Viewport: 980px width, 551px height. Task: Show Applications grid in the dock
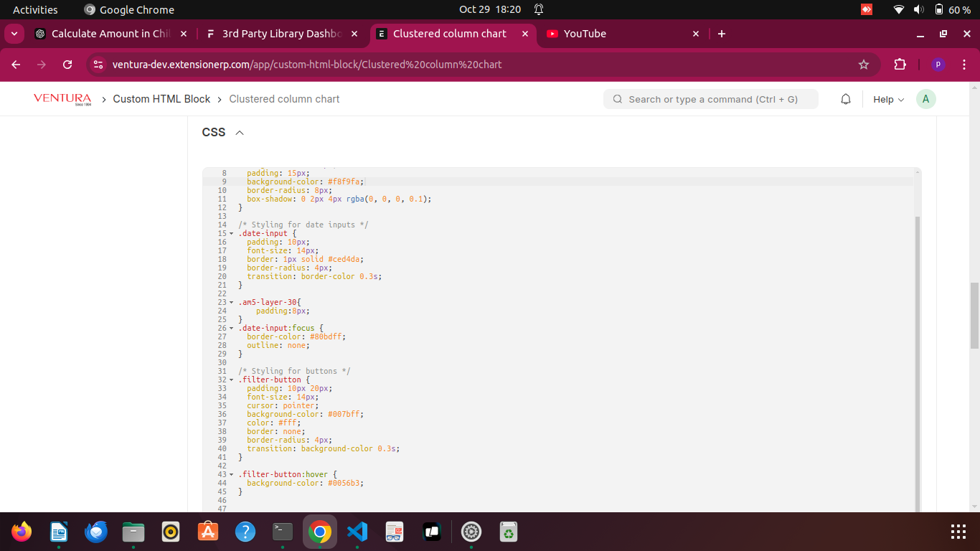[958, 532]
